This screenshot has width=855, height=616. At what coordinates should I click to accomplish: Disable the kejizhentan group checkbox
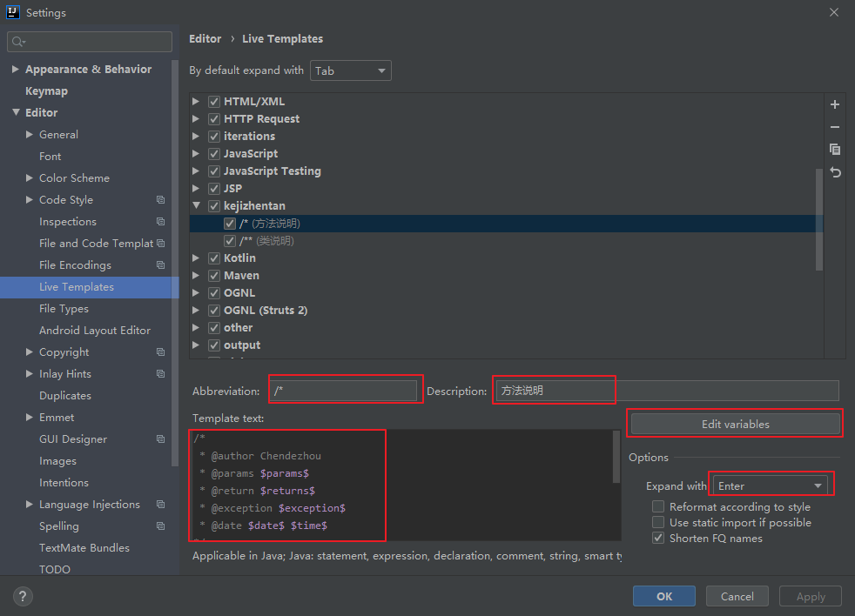coord(214,206)
